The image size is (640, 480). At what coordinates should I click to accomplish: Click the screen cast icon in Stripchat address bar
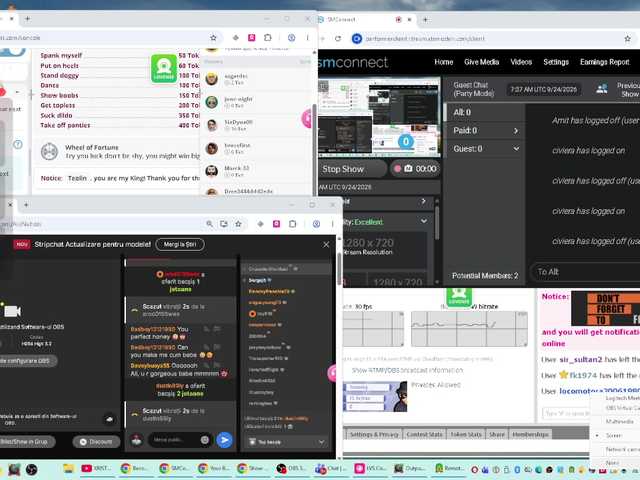coord(224,224)
